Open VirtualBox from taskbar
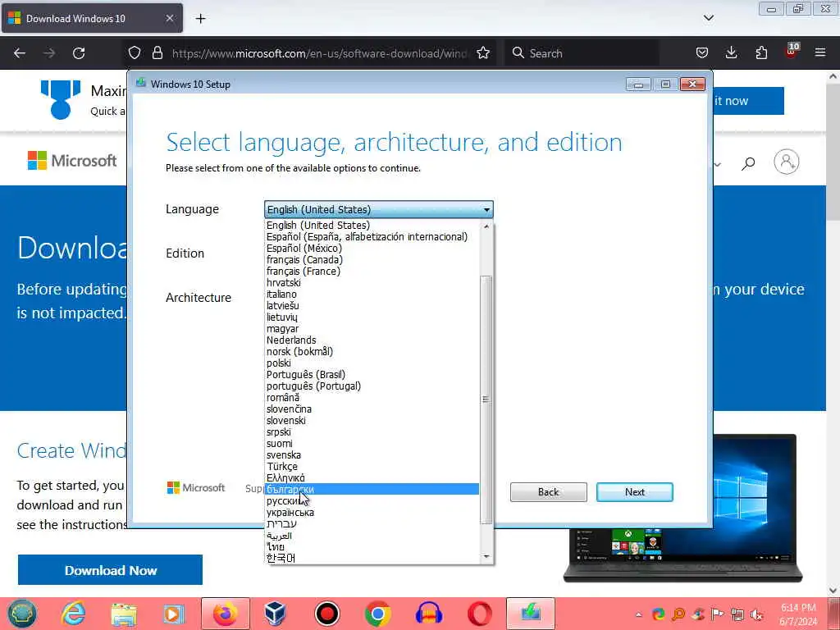Viewport: 840px width, 630px height. pyautogui.click(x=276, y=614)
